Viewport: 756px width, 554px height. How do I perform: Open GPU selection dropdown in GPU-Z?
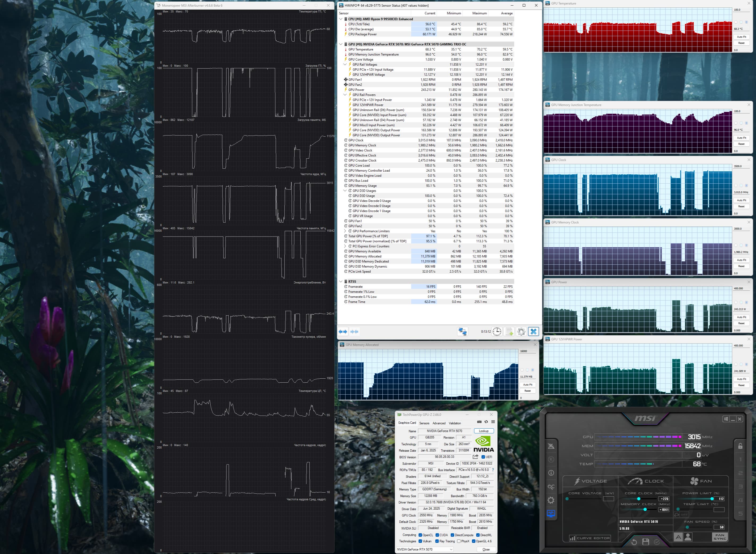click(425, 549)
